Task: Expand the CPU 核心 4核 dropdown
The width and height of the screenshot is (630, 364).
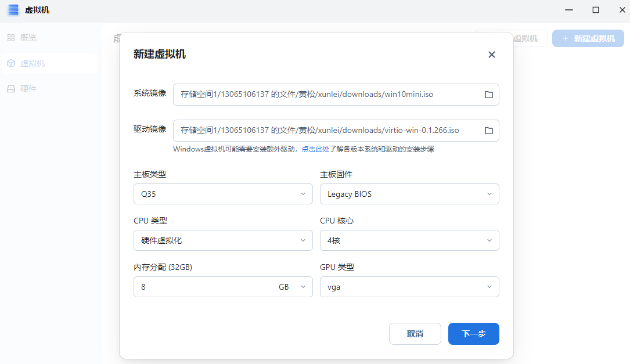Action: tap(409, 240)
